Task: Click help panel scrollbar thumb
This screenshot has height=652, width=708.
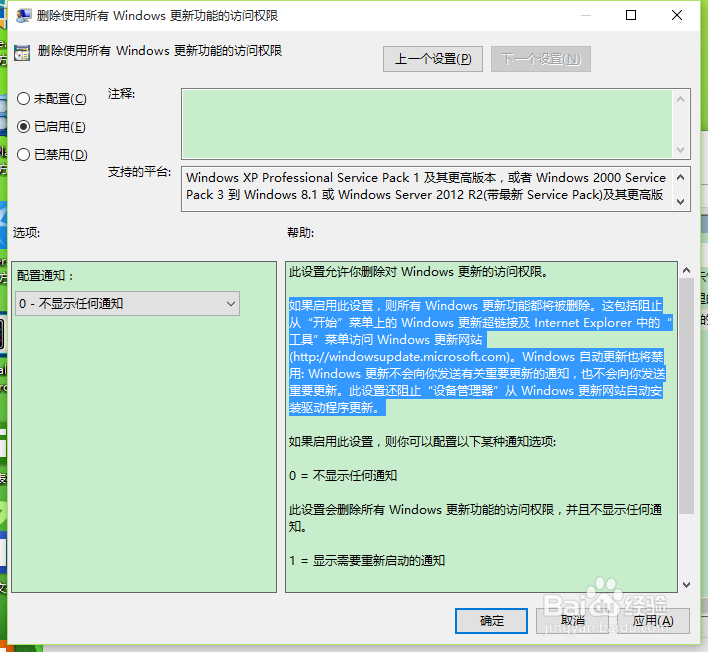Action: coord(686,396)
